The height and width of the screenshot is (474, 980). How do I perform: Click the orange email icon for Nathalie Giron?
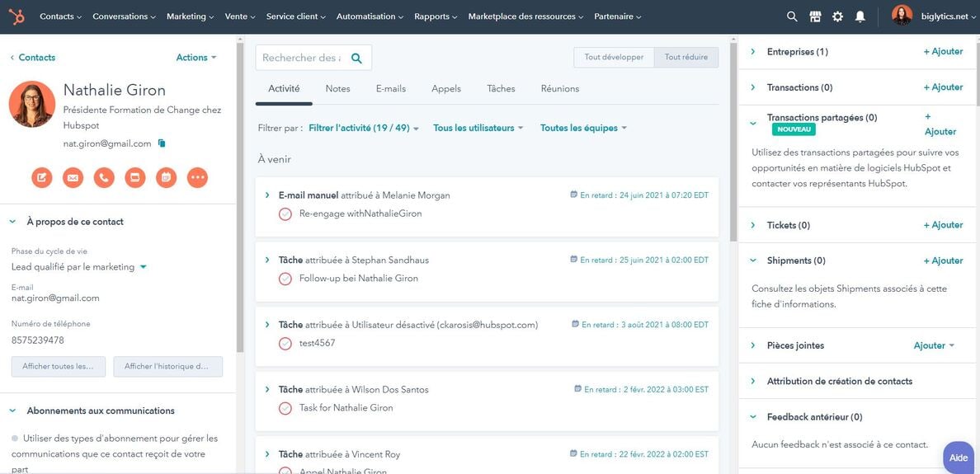[x=73, y=177]
